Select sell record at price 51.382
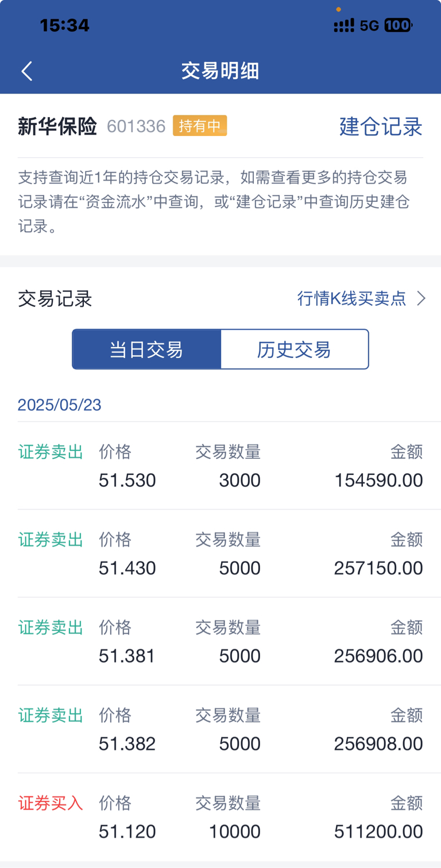 220,729
